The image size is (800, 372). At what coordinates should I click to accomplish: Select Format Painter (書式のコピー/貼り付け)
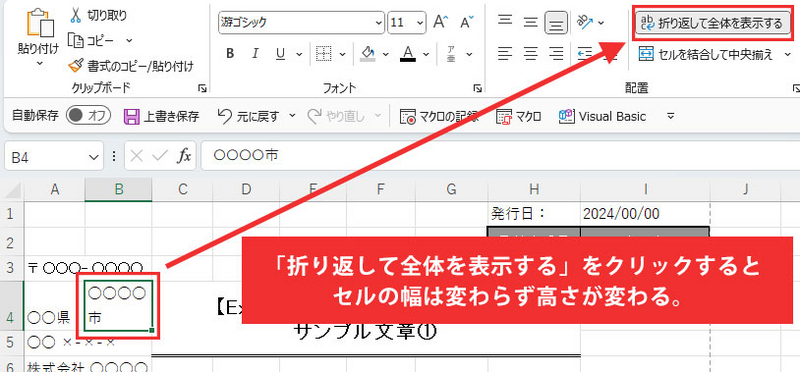click(132, 65)
